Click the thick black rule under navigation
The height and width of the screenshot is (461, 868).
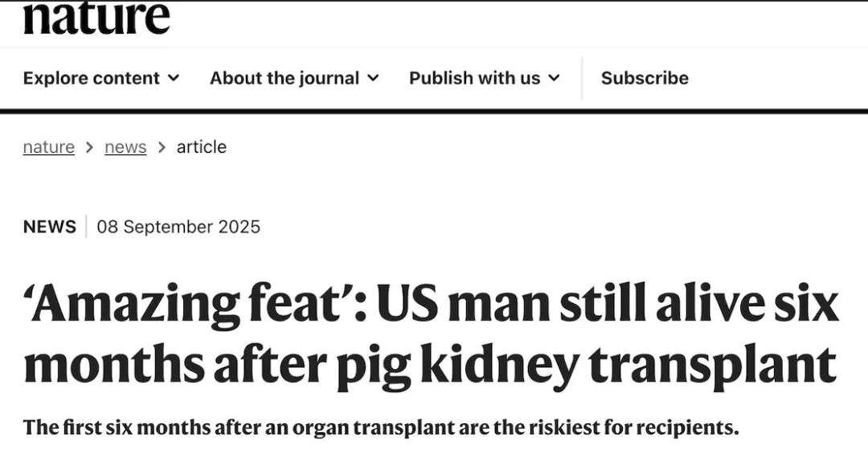tap(434, 111)
